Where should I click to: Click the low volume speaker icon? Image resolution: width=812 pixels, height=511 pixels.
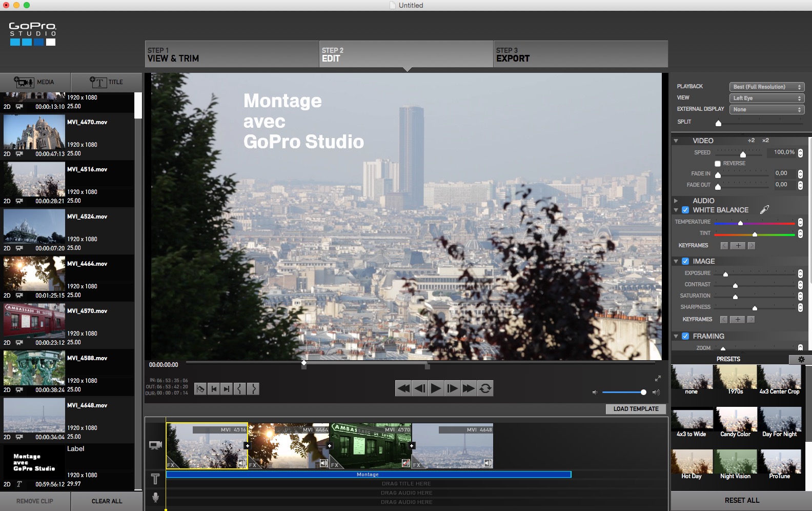point(595,392)
